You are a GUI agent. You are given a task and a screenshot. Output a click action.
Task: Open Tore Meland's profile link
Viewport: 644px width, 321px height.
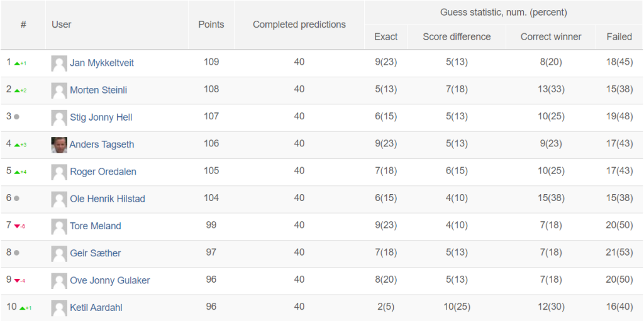(x=96, y=226)
